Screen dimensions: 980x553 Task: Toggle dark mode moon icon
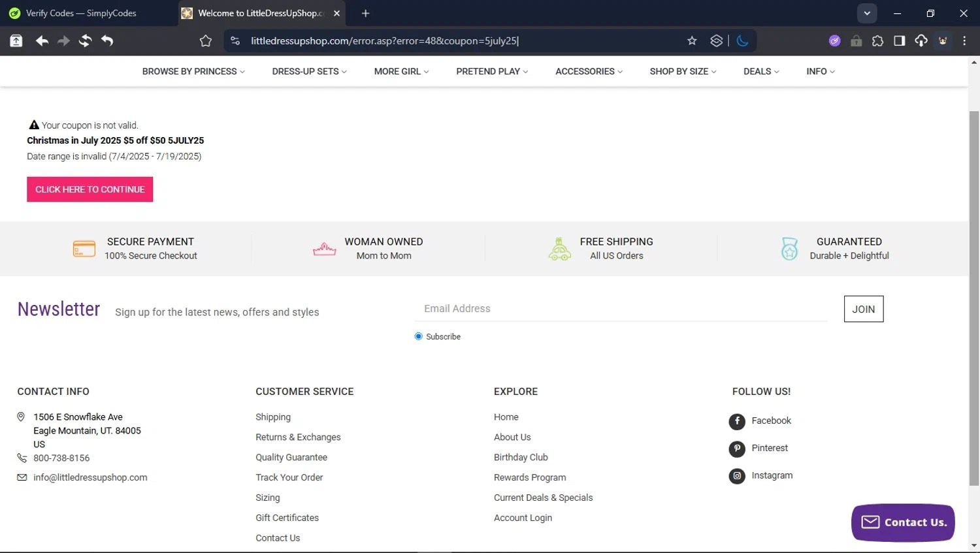coord(743,40)
